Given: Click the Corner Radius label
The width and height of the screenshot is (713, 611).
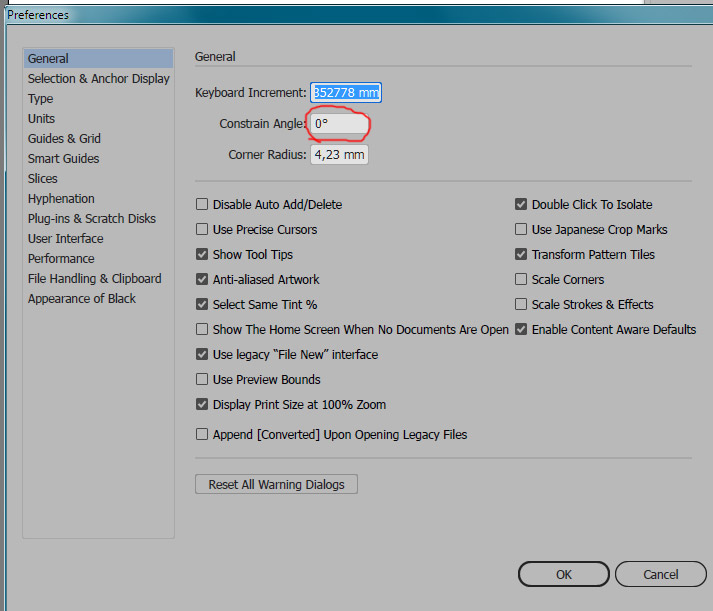Looking at the screenshot, I should [267, 155].
